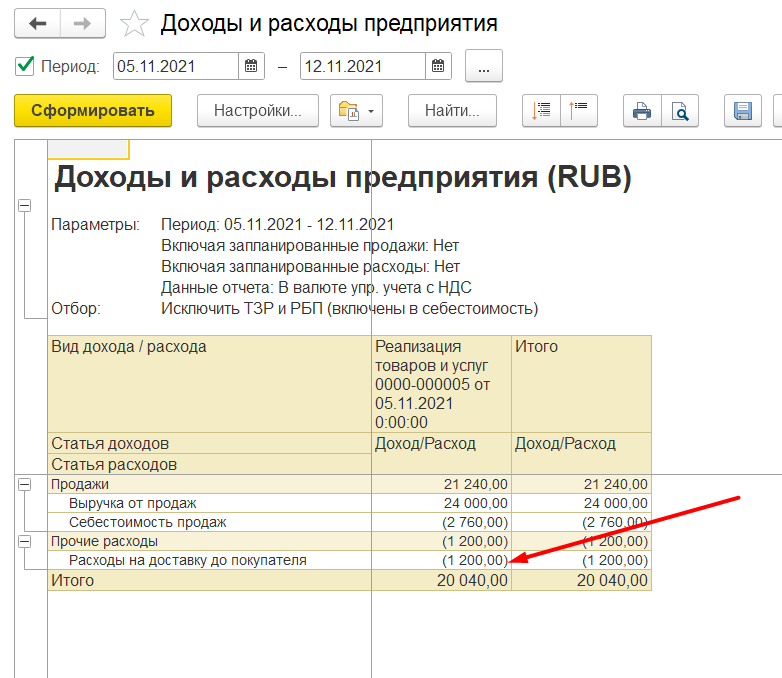The image size is (782, 678).
Task: Go forward with the right arrow button
Action: click(x=83, y=23)
